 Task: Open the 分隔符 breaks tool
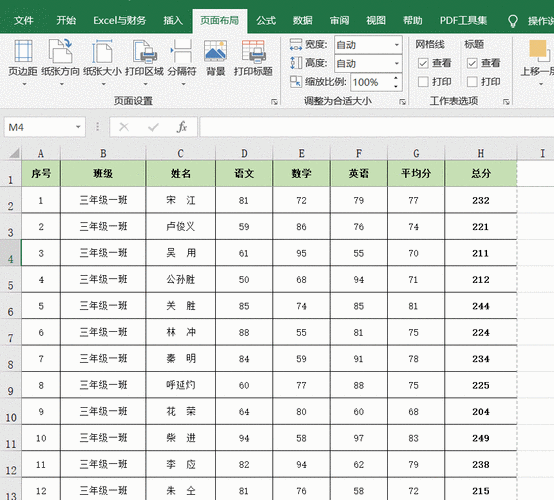182,63
